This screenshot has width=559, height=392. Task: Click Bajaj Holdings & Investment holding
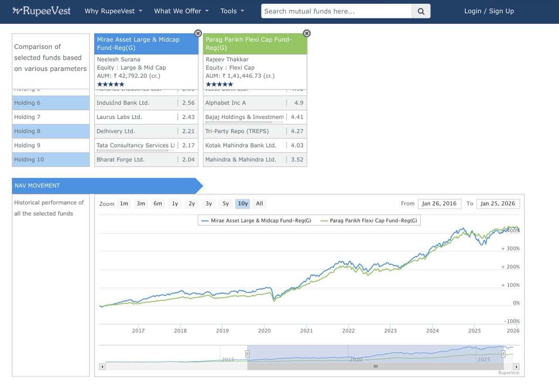tap(245, 117)
